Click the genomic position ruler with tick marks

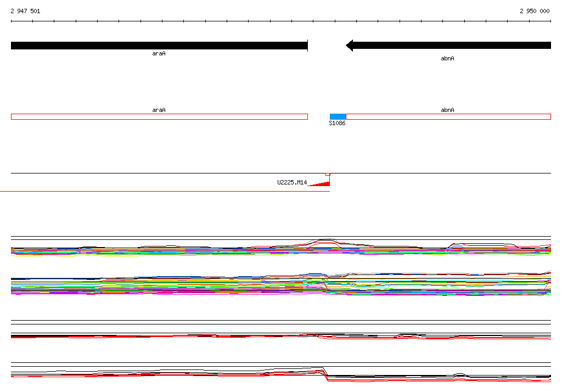[x=281, y=21]
